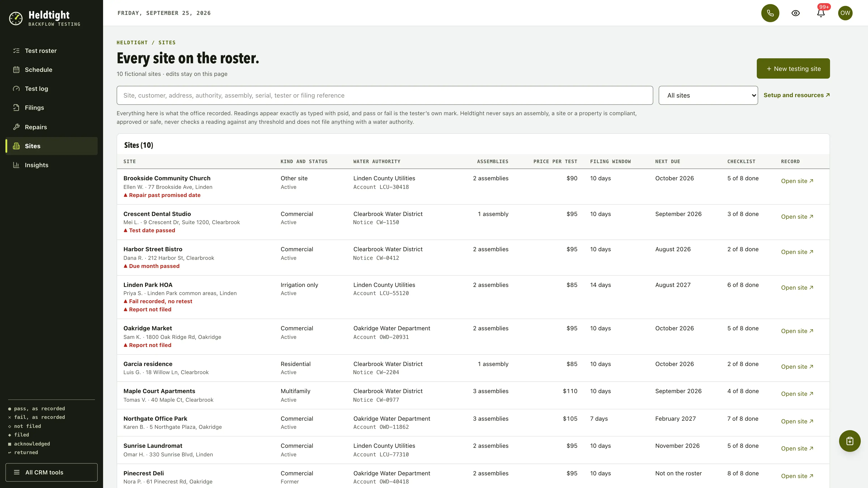Open the notifications bell with 99+ badge
Image resolution: width=868 pixels, height=488 pixels.
pos(821,13)
